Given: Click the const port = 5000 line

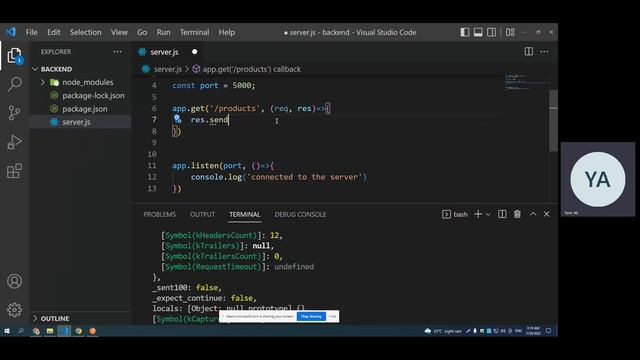Looking at the screenshot, I should pos(213,85).
